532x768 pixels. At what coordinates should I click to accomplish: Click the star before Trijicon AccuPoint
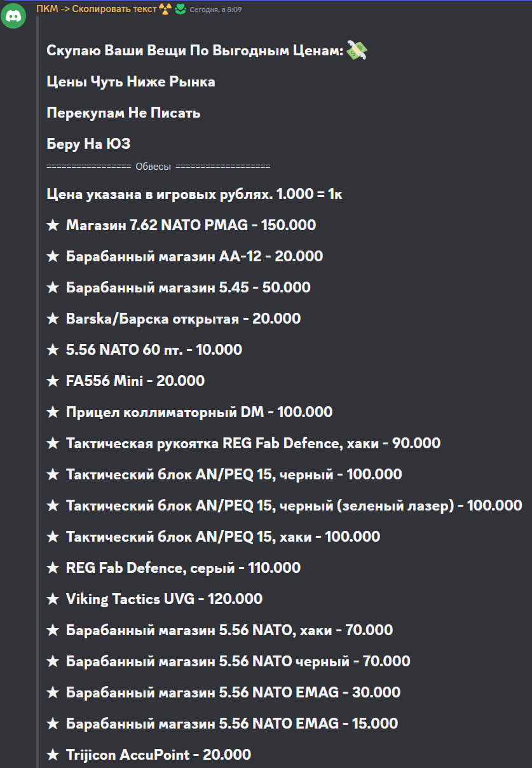53,755
